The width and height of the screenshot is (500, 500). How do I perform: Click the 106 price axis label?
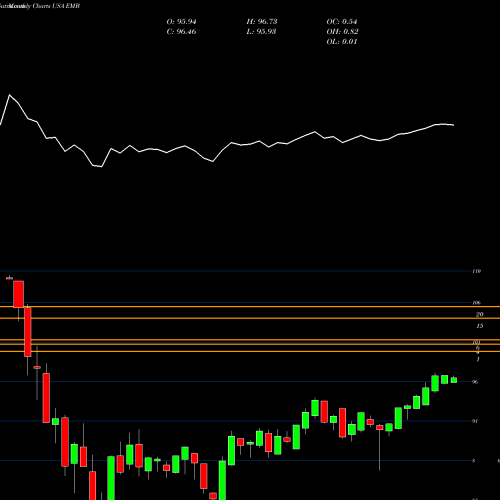pyautogui.click(x=477, y=303)
